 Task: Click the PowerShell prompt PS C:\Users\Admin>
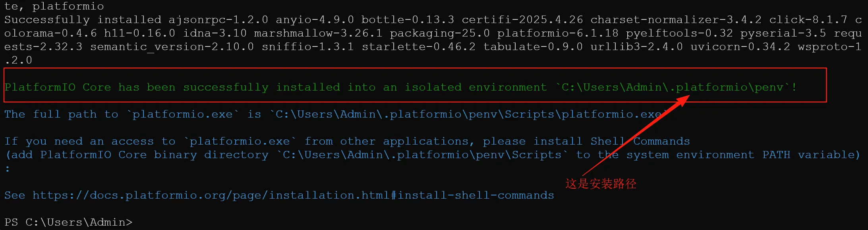click(68, 222)
